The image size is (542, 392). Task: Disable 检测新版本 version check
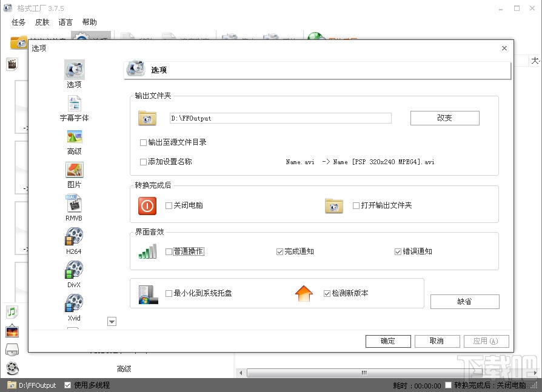[x=326, y=293]
